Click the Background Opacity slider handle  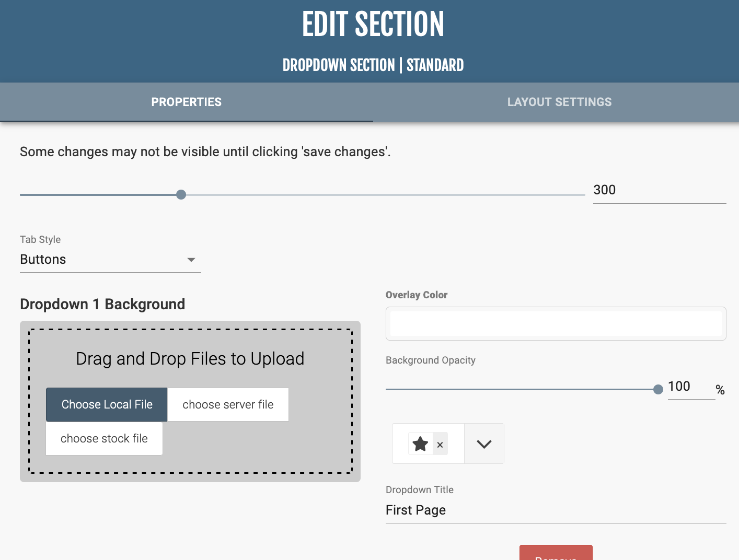point(657,389)
